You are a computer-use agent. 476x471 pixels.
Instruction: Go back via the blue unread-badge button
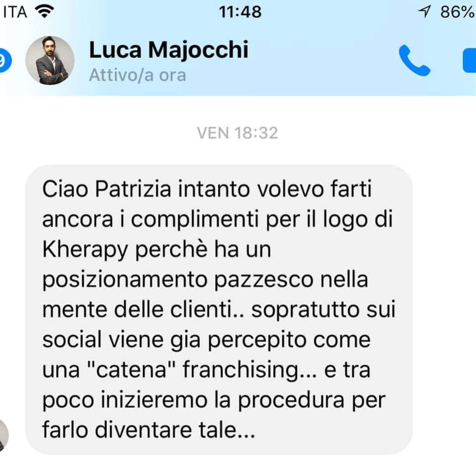[5, 60]
